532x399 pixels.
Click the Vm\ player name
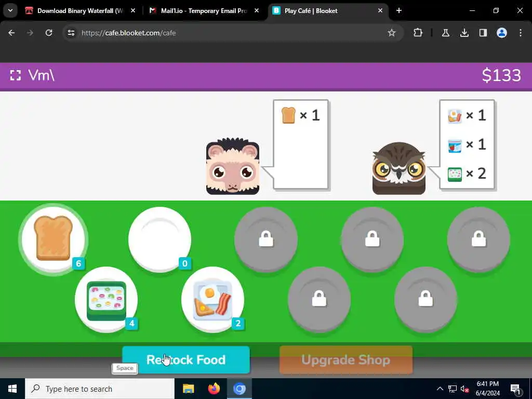[41, 75]
